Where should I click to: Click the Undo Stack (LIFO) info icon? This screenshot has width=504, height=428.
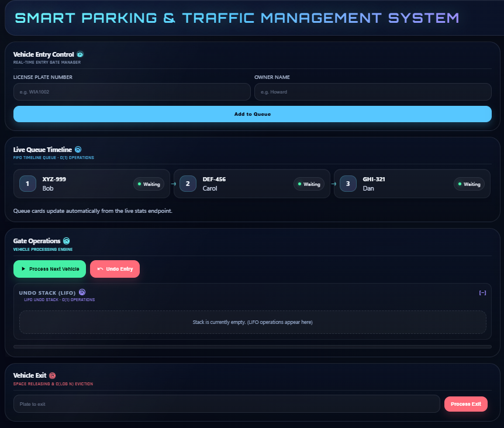point(82,292)
